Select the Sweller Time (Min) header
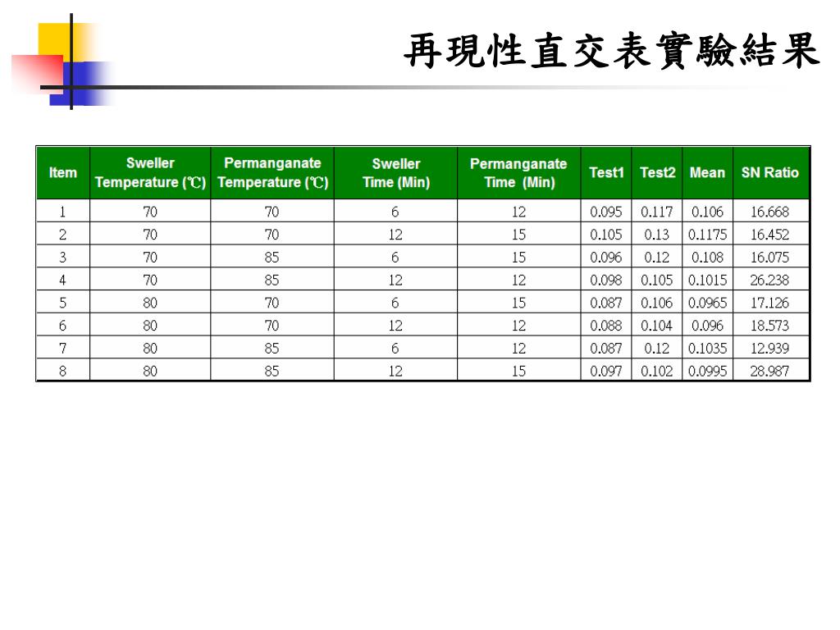840x630 pixels. (396, 172)
